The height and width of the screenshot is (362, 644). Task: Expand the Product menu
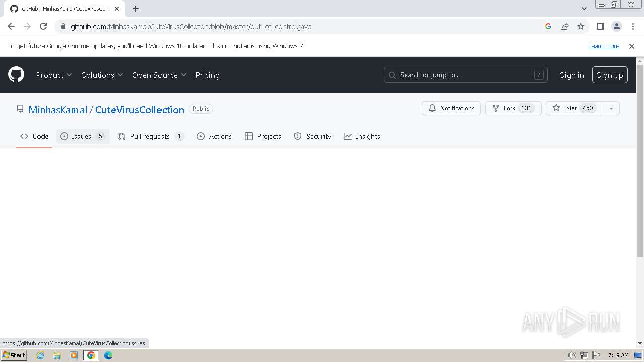click(x=54, y=75)
